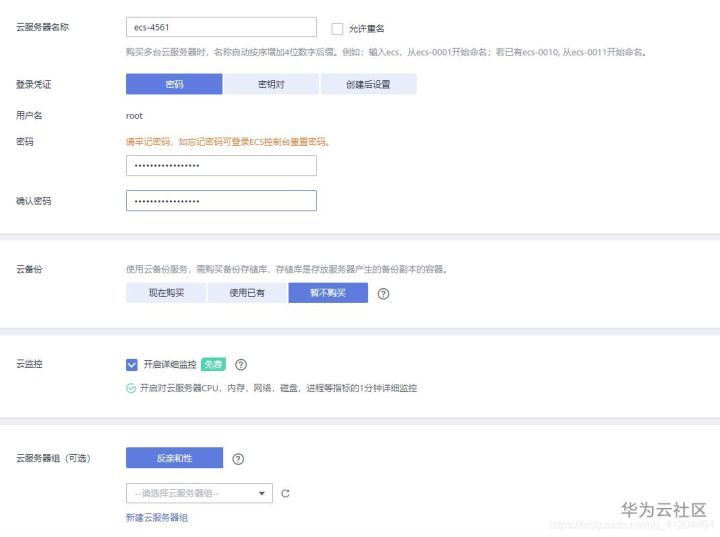Image resolution: width=720 pixels, height=537 pixels.
Task: Select 密钥对 login credential option
Action: (271, 84)
